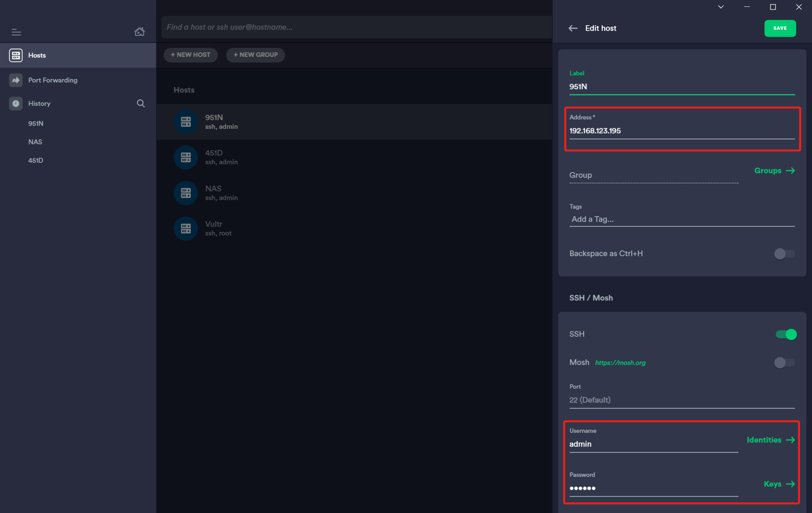Click the Address input field
This screenshot has height=513, width=812.
[681, 131]
